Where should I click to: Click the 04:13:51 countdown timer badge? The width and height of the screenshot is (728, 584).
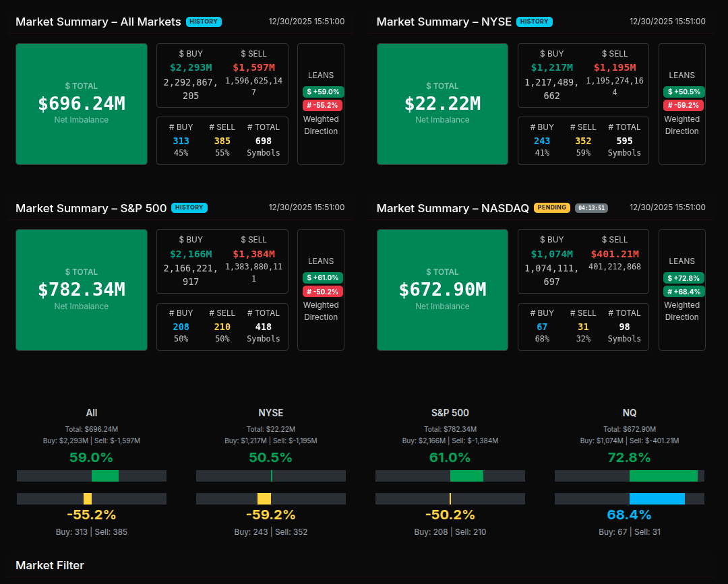point(591,207)
